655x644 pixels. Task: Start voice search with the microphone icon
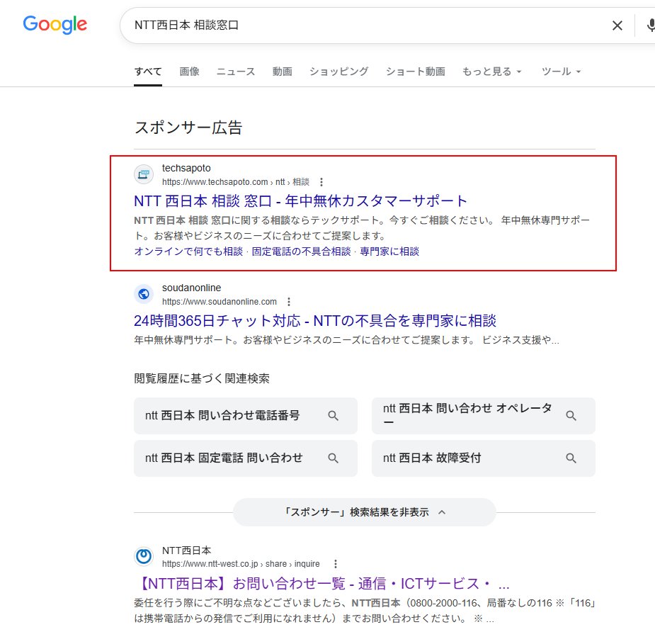[x=651, y=26]
